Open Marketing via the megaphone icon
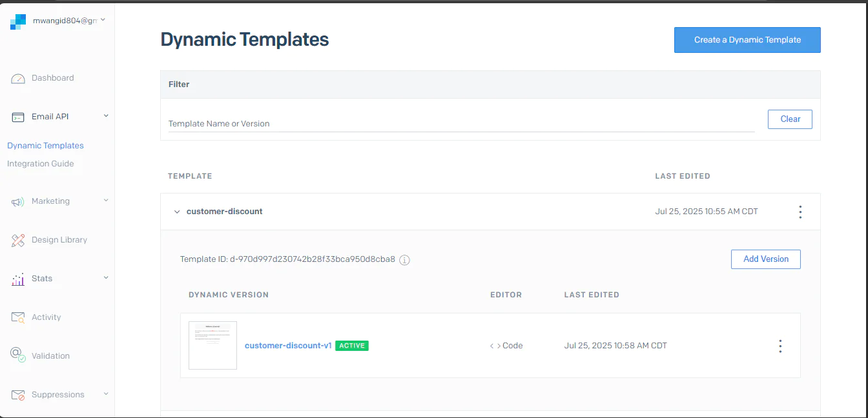 (x=16, y=201)
